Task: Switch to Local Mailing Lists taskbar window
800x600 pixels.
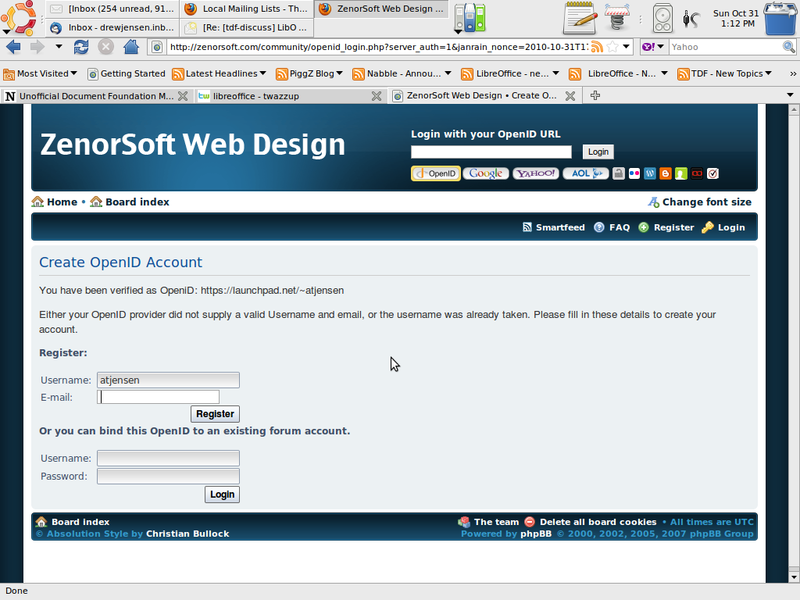Action: coord(247,9)
